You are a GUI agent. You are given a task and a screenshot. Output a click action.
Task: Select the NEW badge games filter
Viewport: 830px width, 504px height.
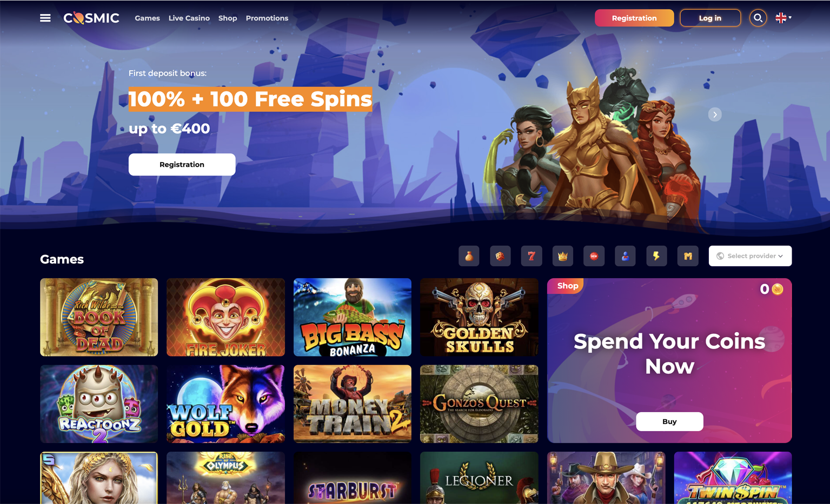[x=594, y=256]
